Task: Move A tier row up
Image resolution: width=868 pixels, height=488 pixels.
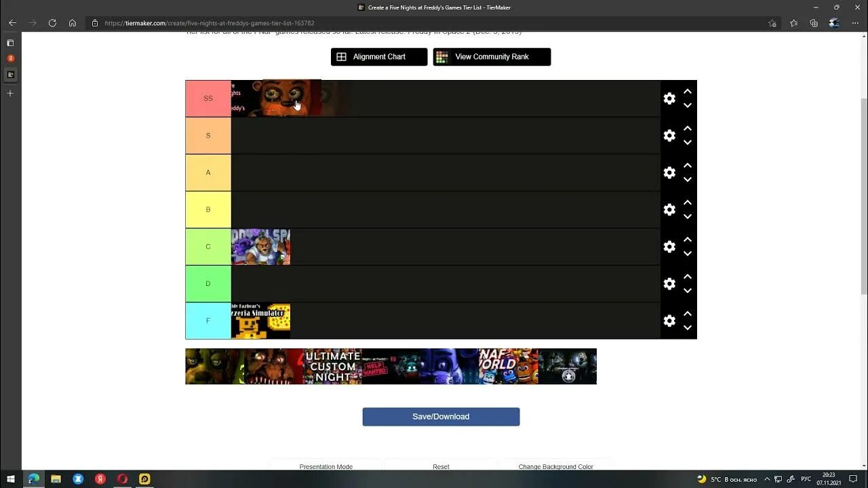Action: tap(688, 165)
